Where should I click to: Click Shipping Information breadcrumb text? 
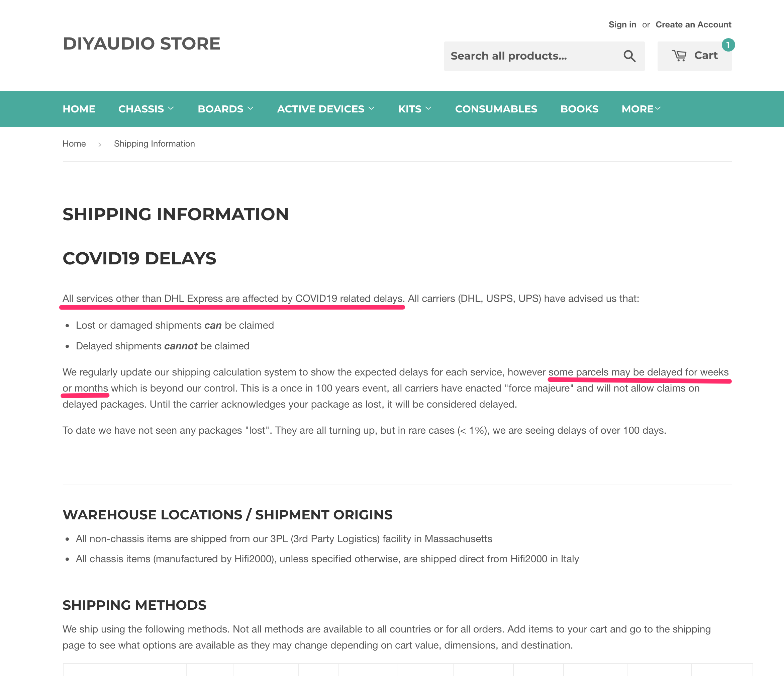point(155,144)
